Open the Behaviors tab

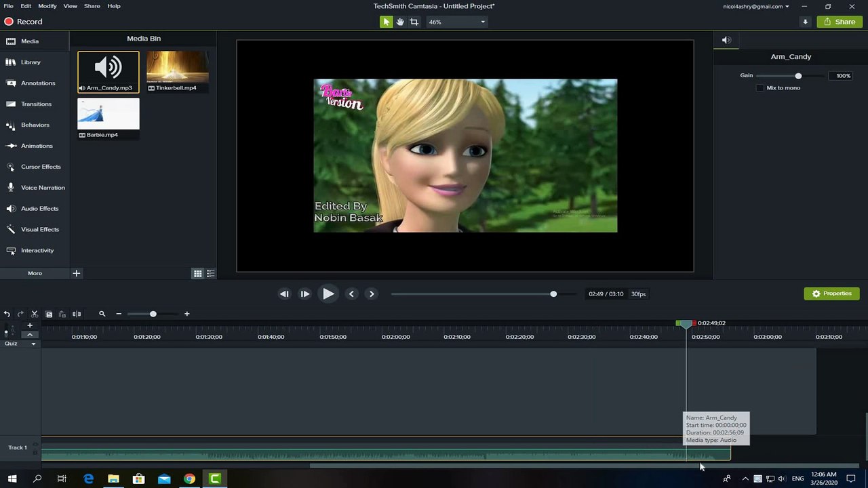[x=35, y=125]
